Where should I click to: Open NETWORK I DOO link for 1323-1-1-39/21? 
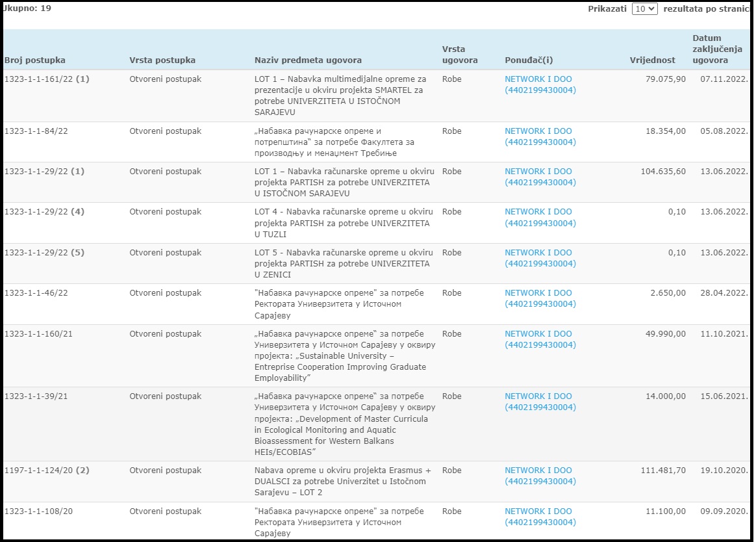point(540,402)
